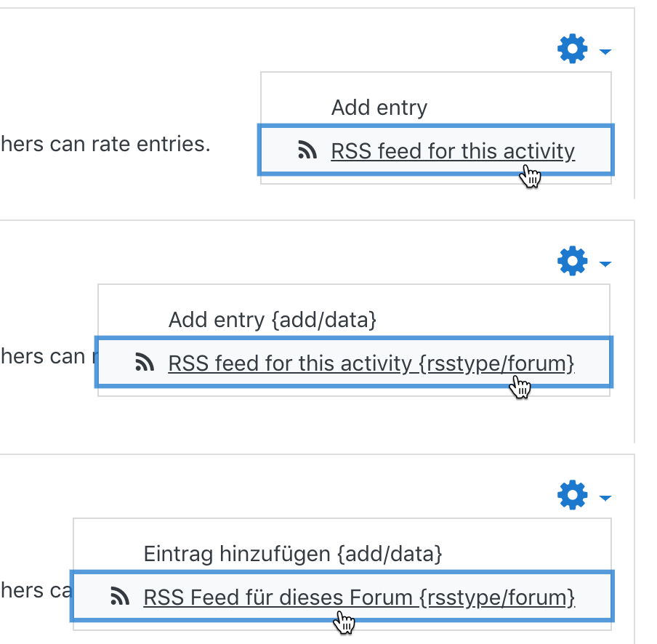The image size is (657, 644).
Task: Click RSS icon beside 'RSS Feed für dieses Forum'
Action: pyautogui.click(x=120, y=596)
